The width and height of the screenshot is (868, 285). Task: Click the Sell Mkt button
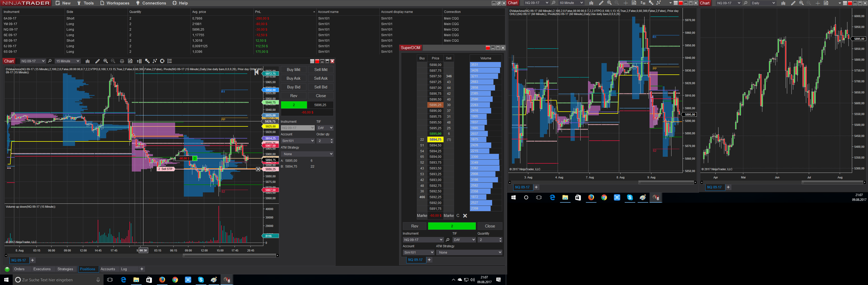(x=321, y=70)
